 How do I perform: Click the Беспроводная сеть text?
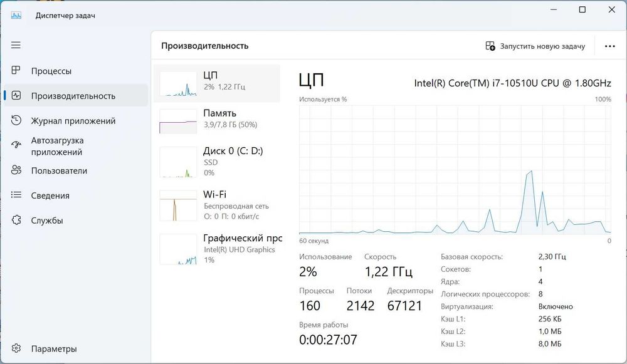pos(236,206)
